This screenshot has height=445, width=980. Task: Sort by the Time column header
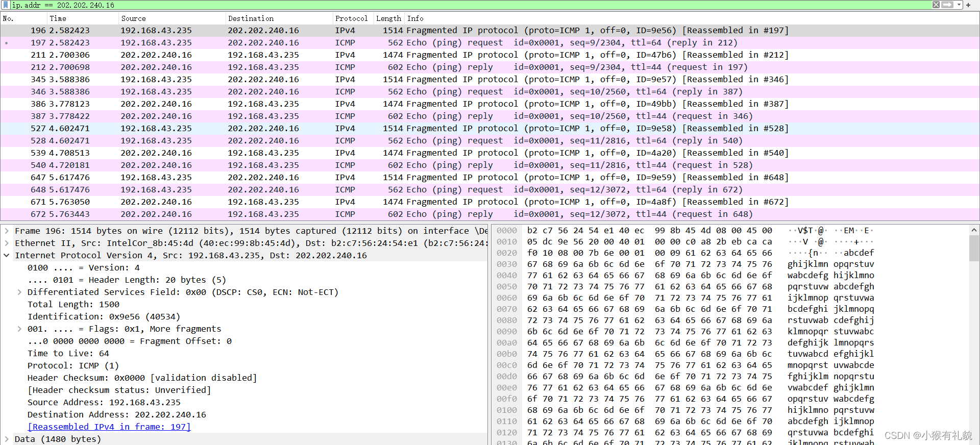click(83, 18)
